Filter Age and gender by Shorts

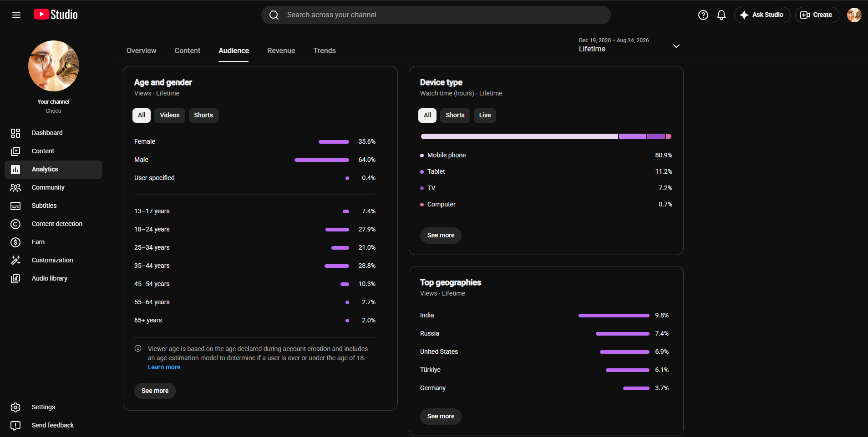point(203,116)
